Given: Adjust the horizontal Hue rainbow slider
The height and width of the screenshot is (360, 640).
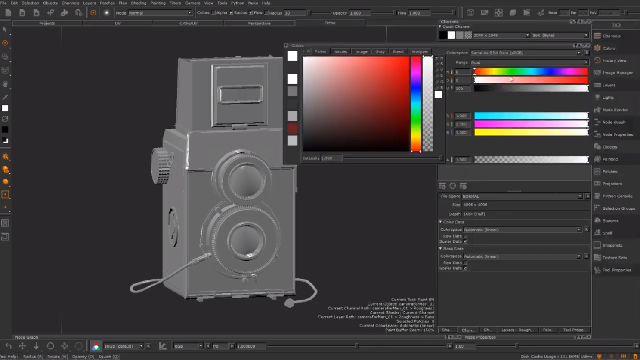Looking at the screenshot, I should click(x=531, y=72).
